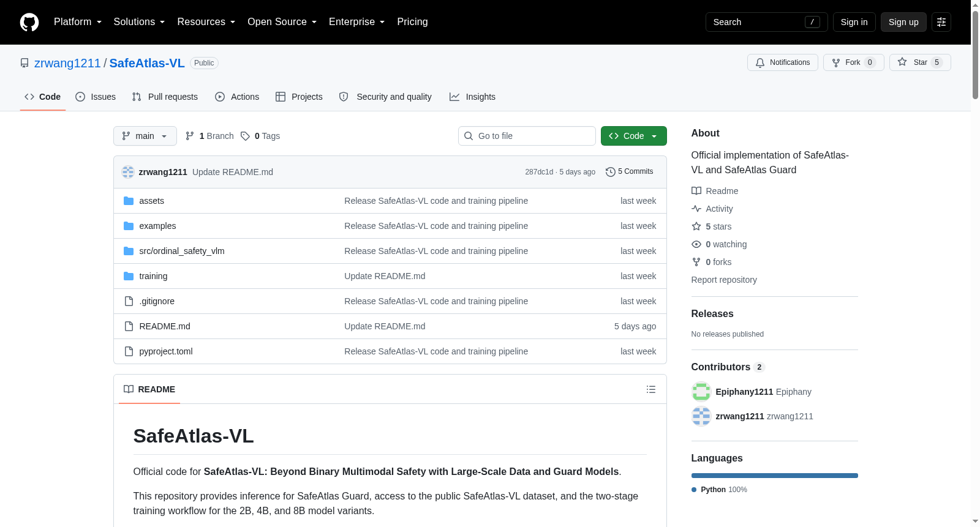
Task: Open the Projects tab
Action: tap(299, 97)
